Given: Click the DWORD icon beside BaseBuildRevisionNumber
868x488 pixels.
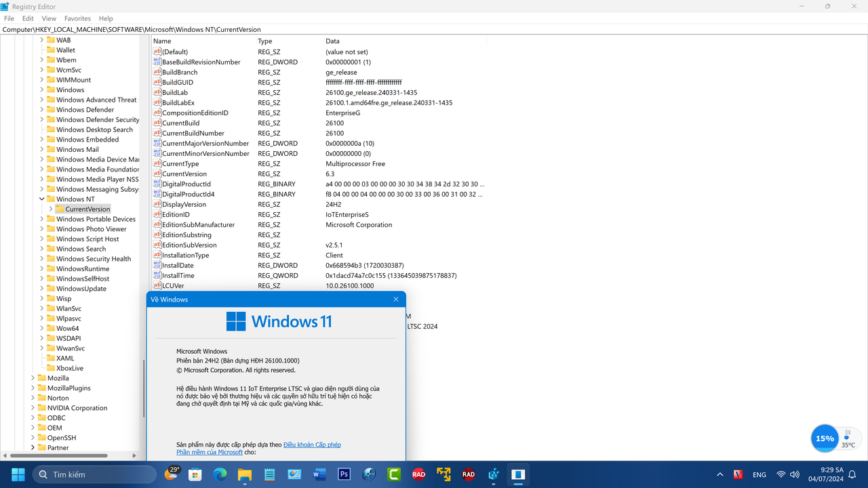Looking at the screenshot, I should point(157,62).
